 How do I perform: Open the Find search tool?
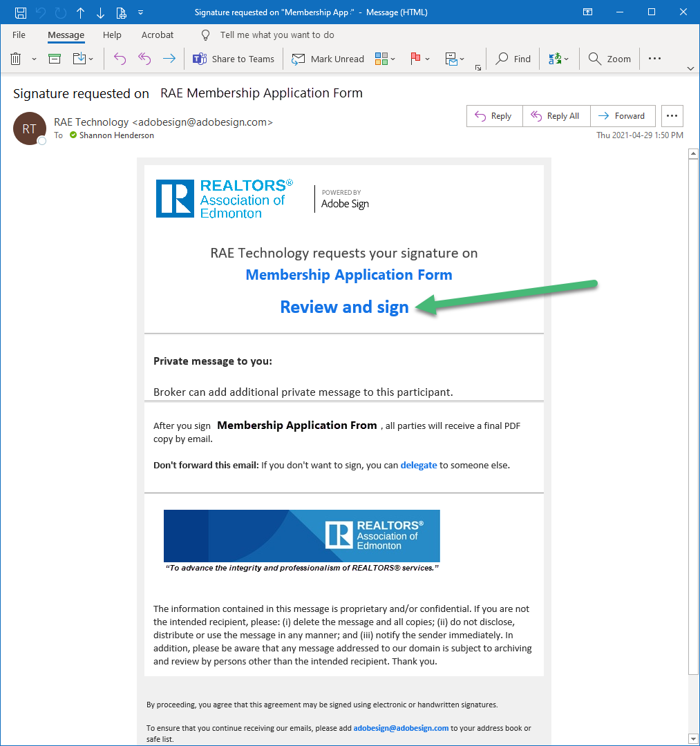click(513, 59)
